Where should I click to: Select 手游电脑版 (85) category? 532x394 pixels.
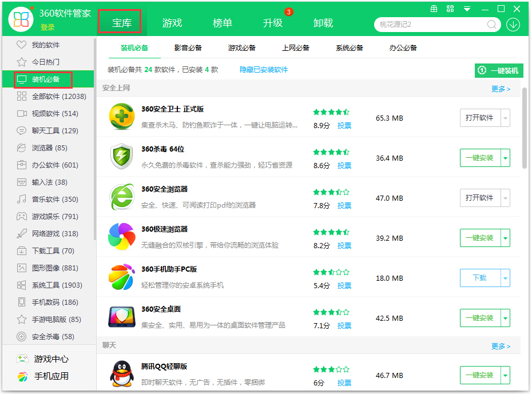(x=48, y=320)
